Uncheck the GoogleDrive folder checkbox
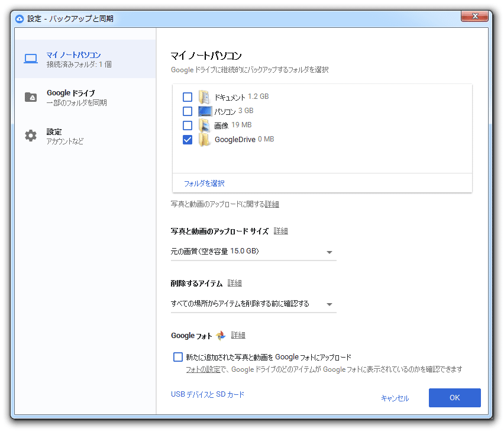The width and height of the screenshot is (504, 431). point(188,140)
